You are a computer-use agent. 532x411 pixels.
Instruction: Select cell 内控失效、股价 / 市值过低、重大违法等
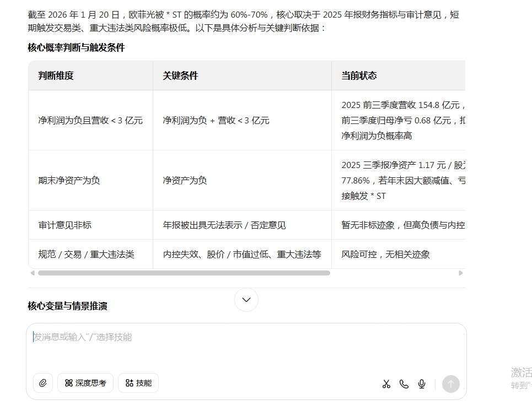point(242,255)
